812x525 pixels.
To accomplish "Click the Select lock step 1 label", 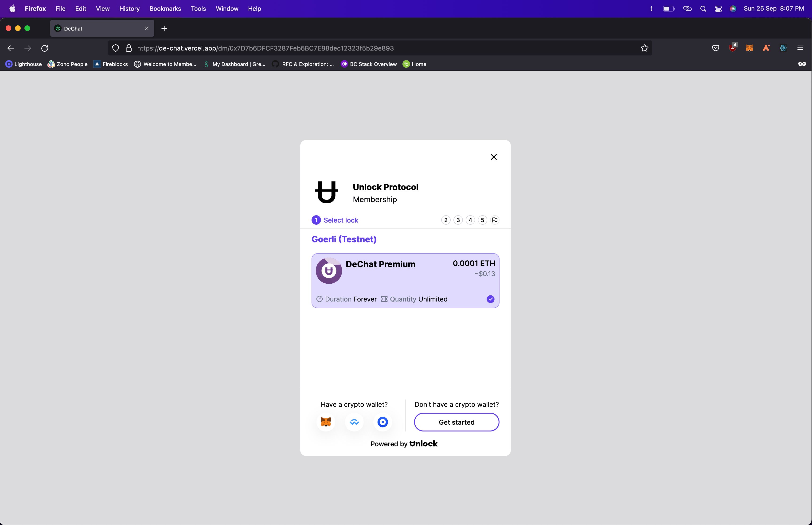I will [x=341, y=220].
